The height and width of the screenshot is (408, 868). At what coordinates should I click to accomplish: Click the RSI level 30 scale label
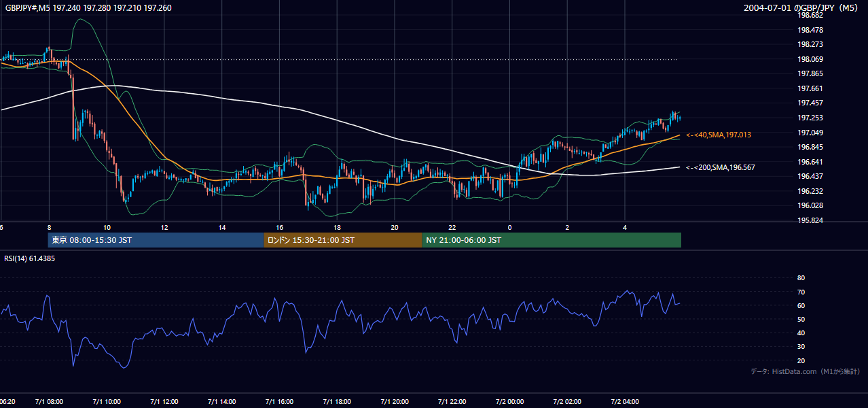(x=801, y=347)
